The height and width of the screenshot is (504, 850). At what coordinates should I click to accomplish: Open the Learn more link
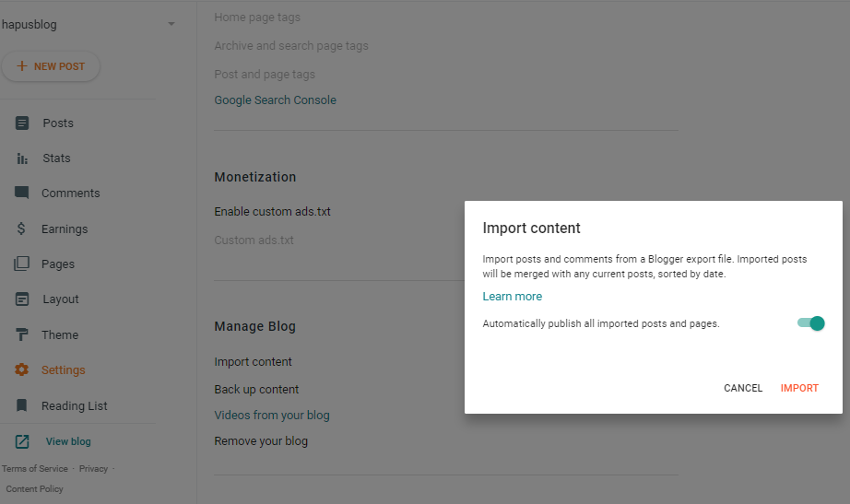point(513,297)
